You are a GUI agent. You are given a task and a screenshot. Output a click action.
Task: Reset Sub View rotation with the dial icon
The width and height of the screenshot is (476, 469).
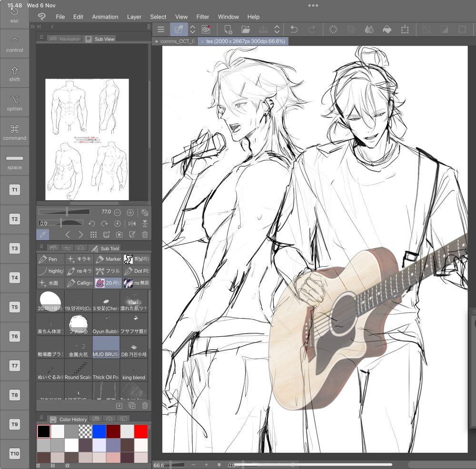coord(117,224)
